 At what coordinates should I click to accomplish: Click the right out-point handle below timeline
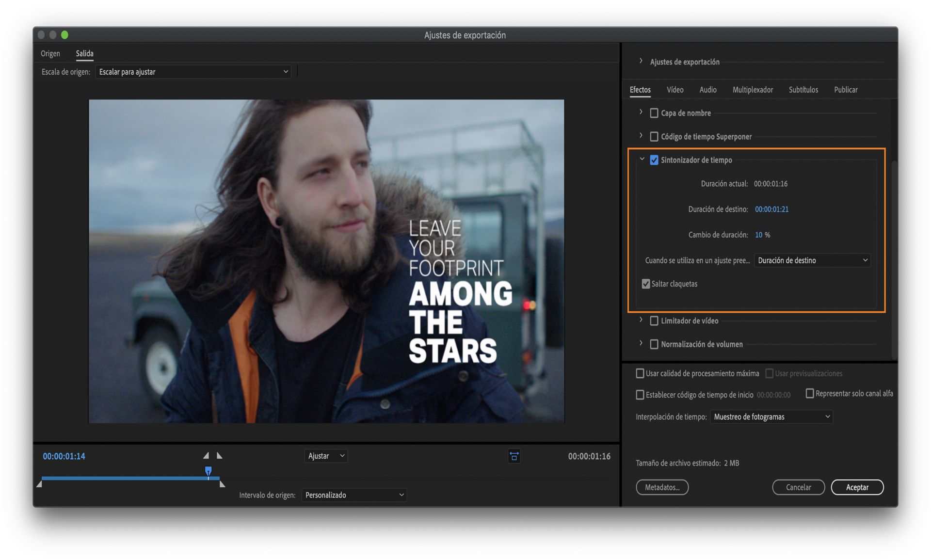coord(222,484)
